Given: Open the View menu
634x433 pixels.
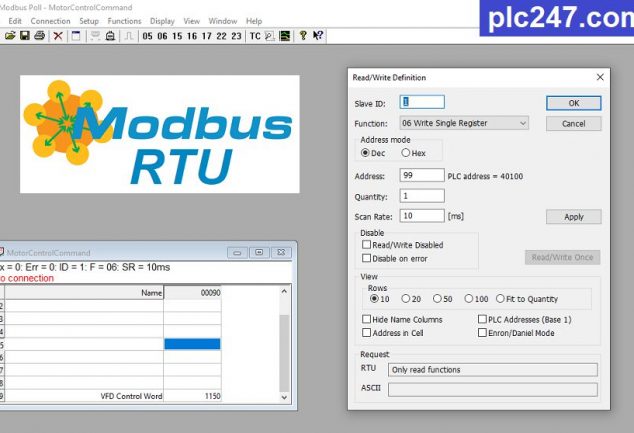Looking at the screenshot, I should coord(192,21).
